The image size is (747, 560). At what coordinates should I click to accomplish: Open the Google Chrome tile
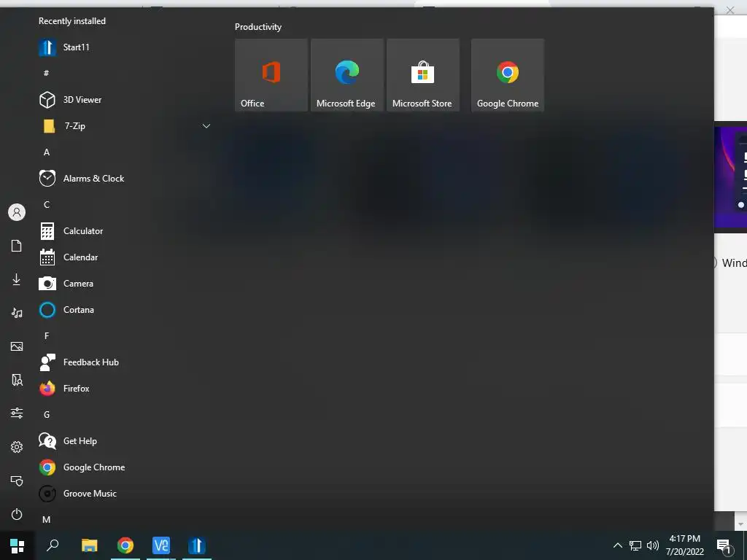pyautogui.click(x=508, y=75)
